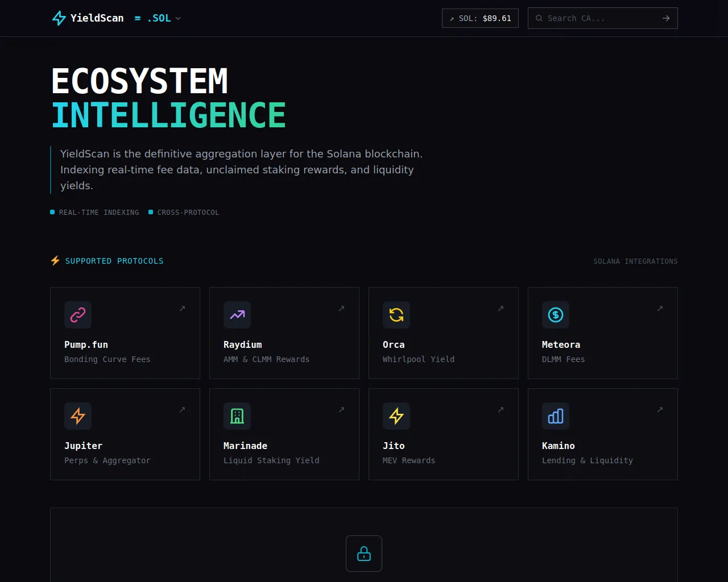Click the Raydium trending chart icon
The image size is (728, 582).
(x=237, y=315)
